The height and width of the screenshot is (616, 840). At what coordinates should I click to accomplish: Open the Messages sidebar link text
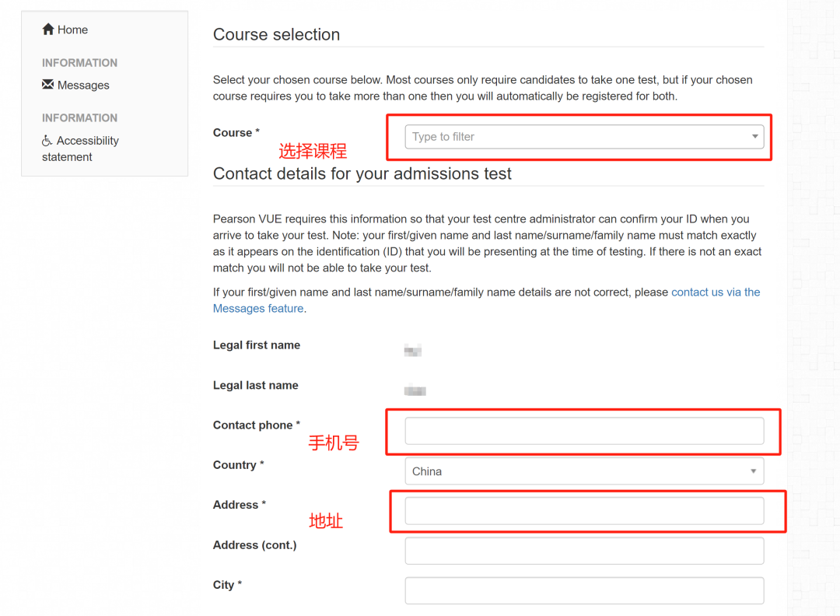(83, 86)
